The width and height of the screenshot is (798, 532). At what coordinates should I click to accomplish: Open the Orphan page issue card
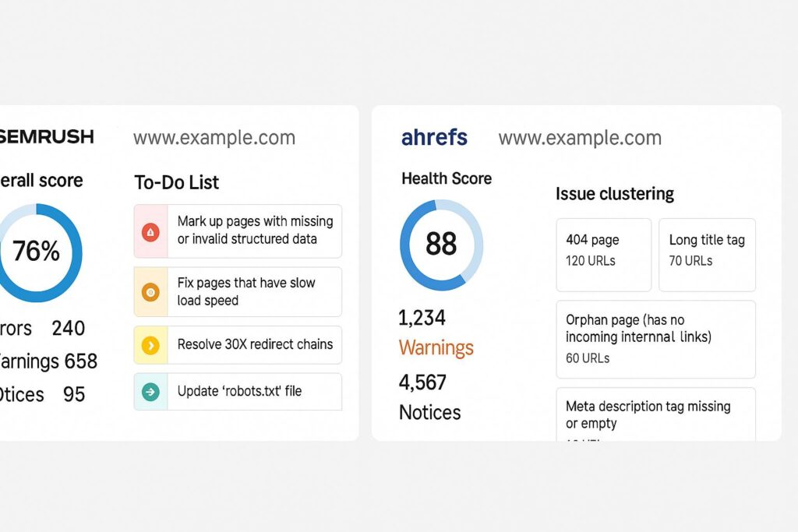(655, 339)
